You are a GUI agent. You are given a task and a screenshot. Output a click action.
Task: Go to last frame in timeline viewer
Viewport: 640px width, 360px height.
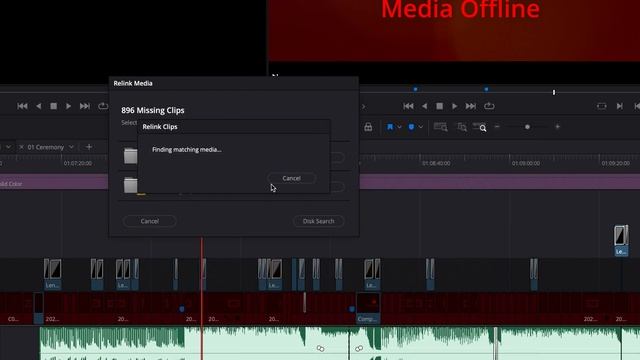tap(471, 106)
